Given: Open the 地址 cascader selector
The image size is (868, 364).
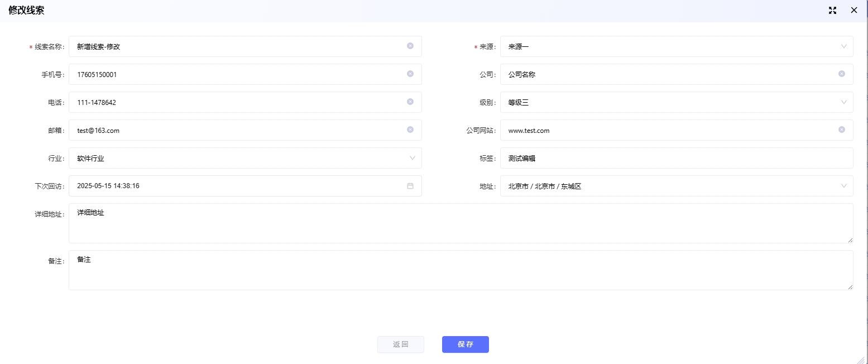Looking at the screenshot, I should (x=676, y=186).
